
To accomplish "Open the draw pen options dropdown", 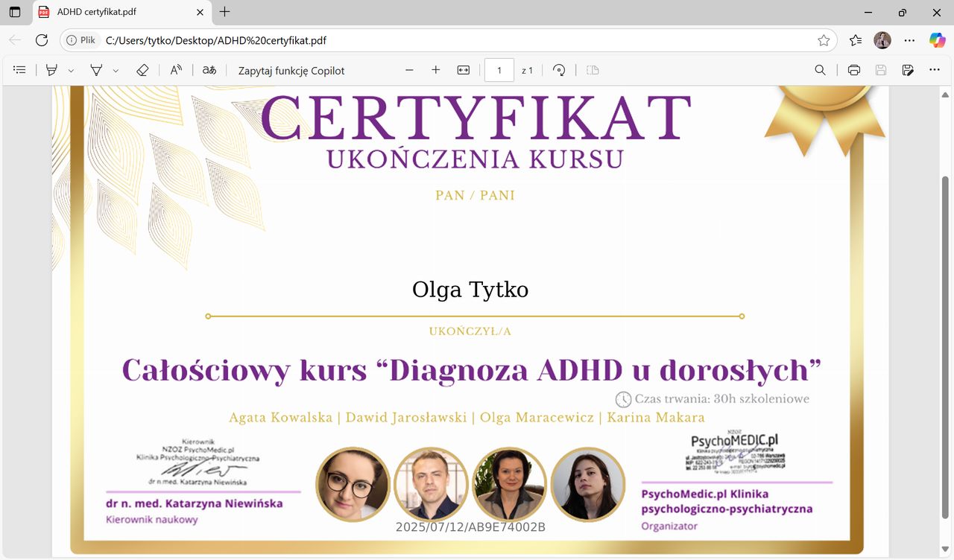I will (116, 71).
